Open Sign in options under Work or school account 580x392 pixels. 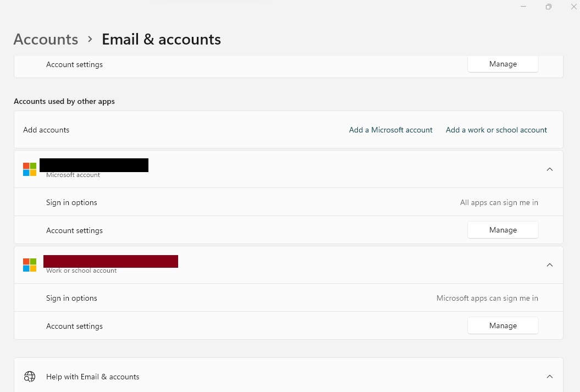tap(289, 298)
